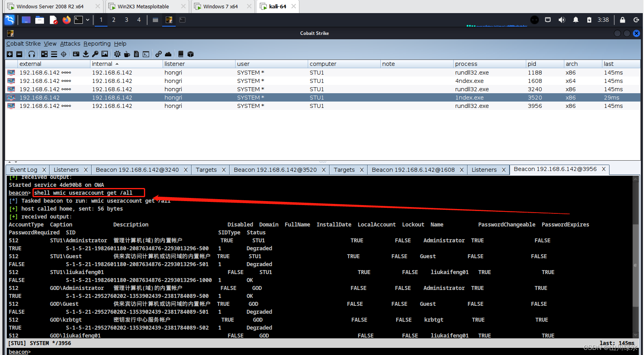644x355 pixels.
Task: Select the session row with pid 3240
Action: [323, 89]
